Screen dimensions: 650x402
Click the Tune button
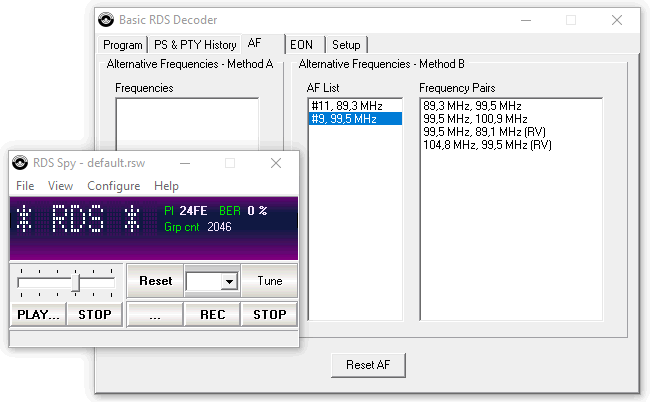coord(269,281)
